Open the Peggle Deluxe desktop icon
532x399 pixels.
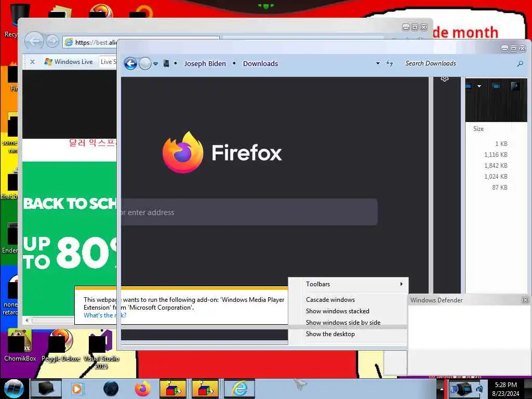click(x=61, y=345)
